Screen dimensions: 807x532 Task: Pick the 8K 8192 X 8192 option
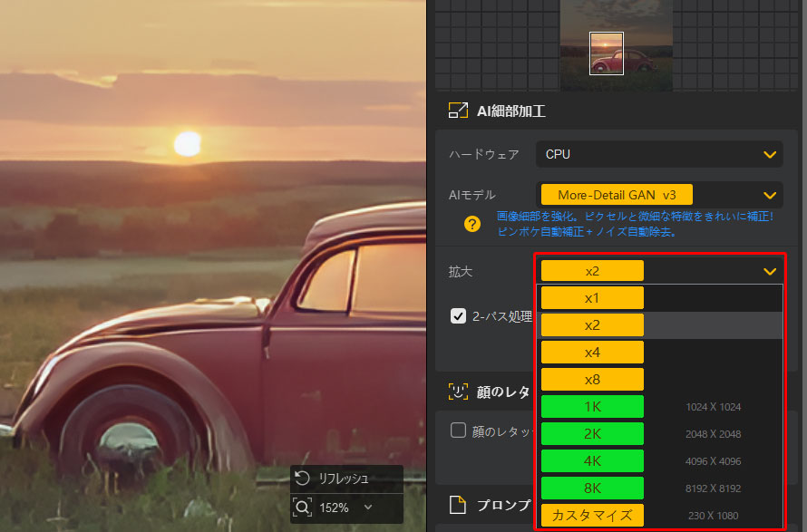[592, 488]
